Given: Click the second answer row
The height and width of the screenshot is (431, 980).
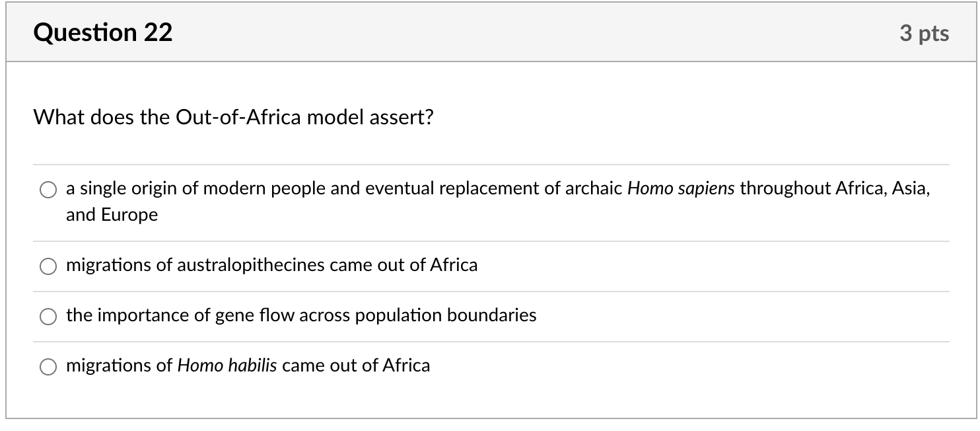Looking at the screenshot, I should 271,266.
